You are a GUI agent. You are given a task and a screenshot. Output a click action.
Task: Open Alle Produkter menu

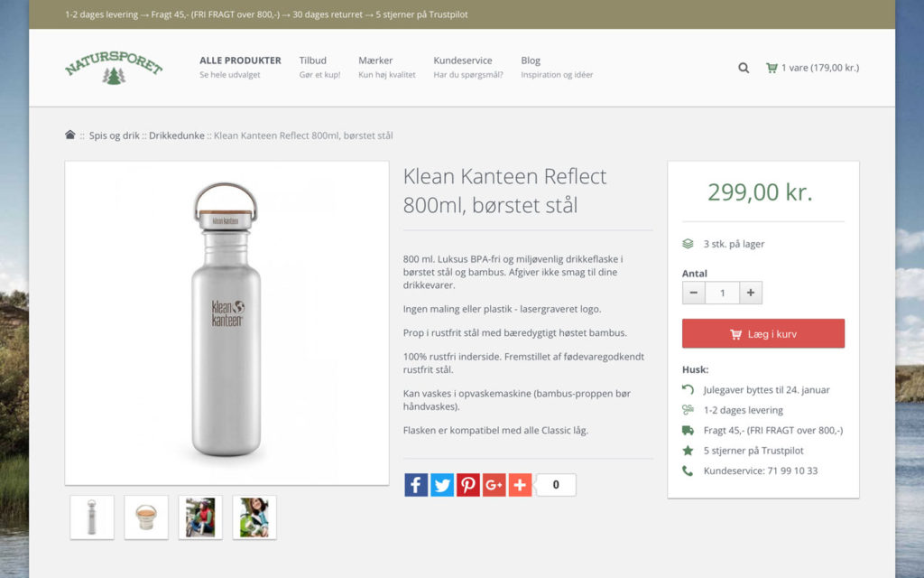pyautogui.click(x=240, y=61)
